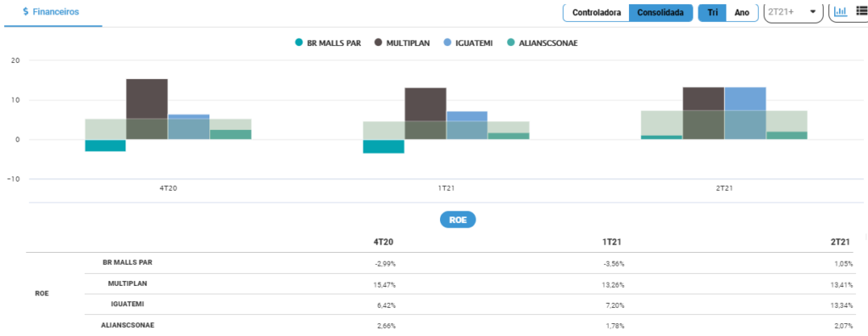Click the ROE row group label
This screenshot has width=868, height=336.
point(42,294)
